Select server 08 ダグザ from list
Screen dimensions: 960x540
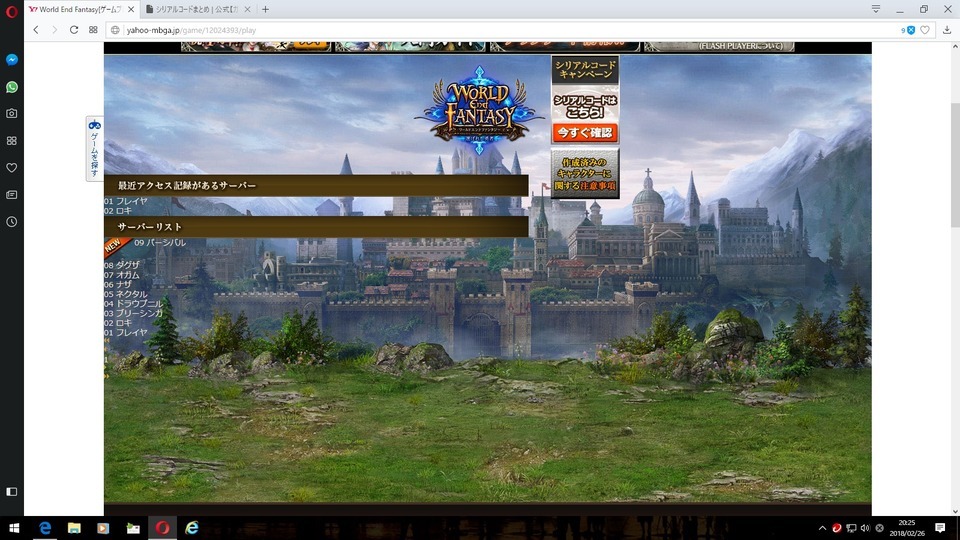122,265
